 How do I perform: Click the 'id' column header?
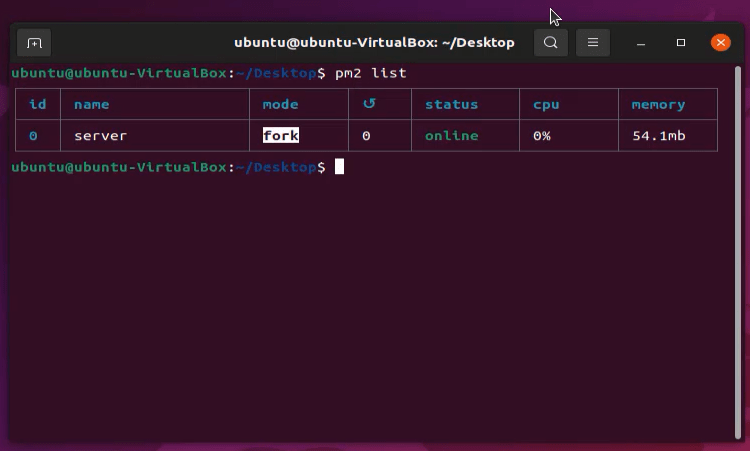click(38, 104)
